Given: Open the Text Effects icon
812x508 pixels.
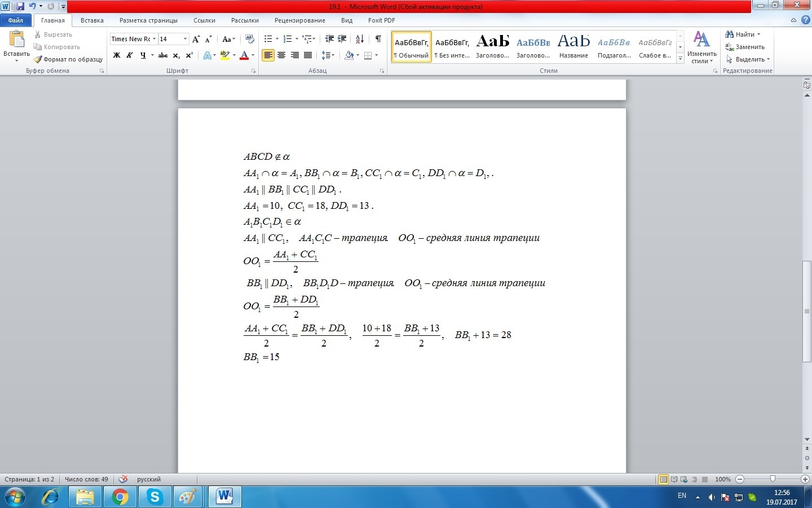Looking at the screenshot, I should (208, 55).
